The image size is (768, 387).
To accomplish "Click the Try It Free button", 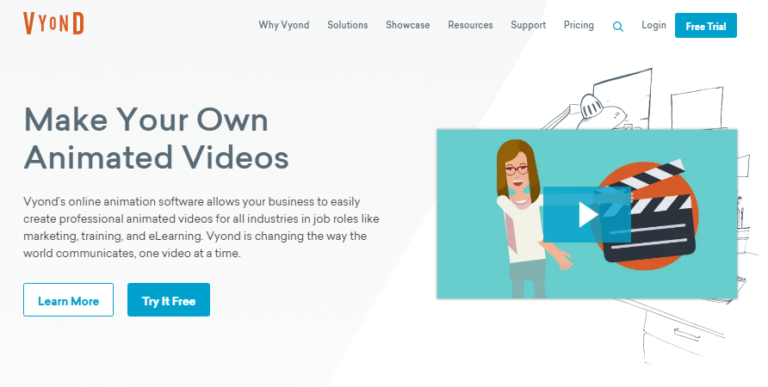I will (x=168, y=300).
